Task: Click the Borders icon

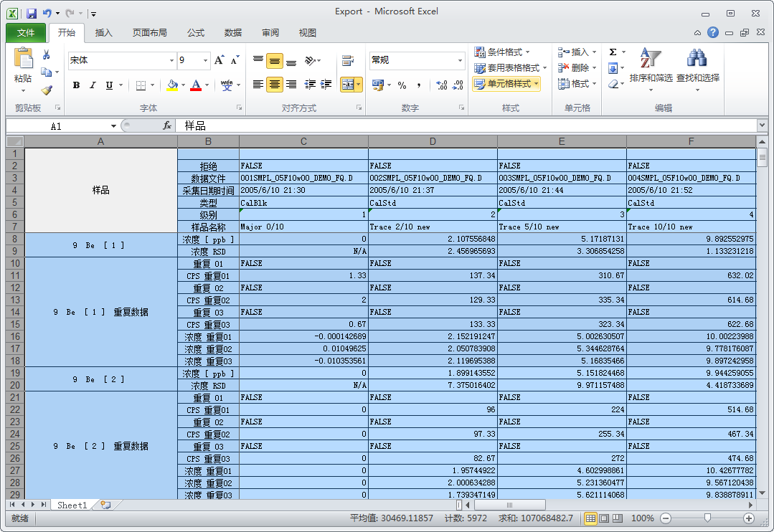Action: pos(141,85)
